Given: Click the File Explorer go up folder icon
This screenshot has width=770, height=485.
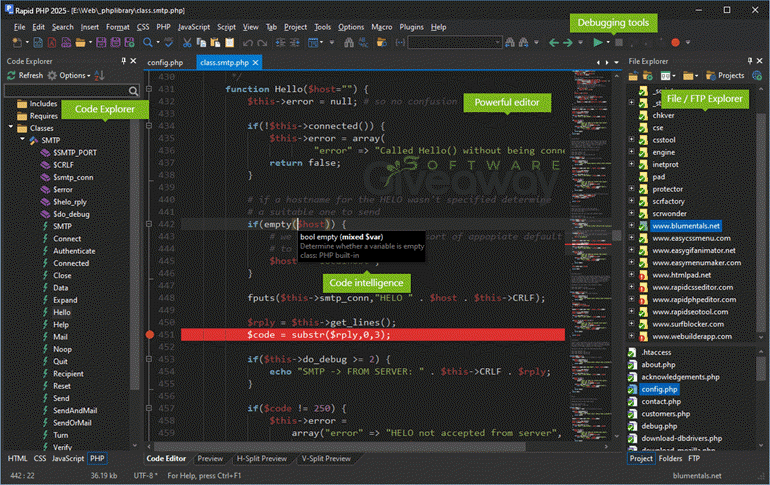Looking at the screenshot, I should [x=633, y=76].
